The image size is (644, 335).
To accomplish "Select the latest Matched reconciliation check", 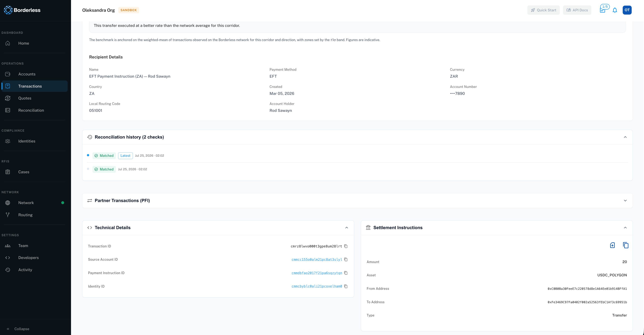I will pyautogui.click(x=104, y=156).
